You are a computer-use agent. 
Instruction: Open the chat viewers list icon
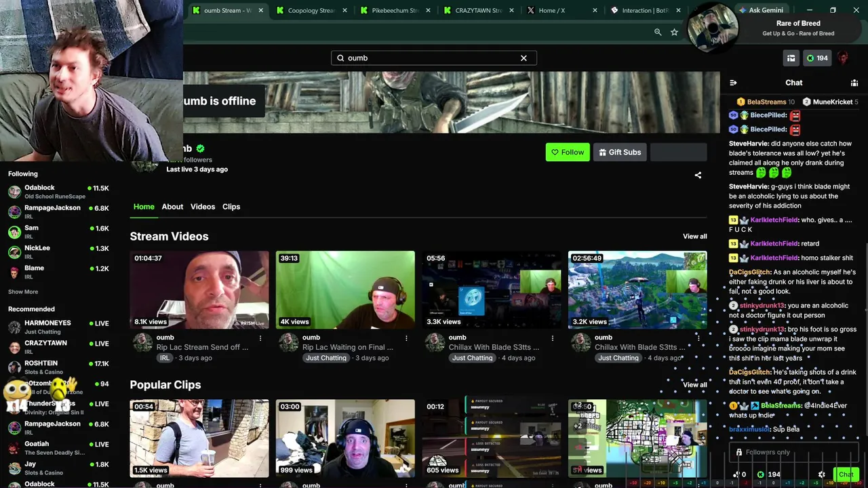click(x=854, y=83)
